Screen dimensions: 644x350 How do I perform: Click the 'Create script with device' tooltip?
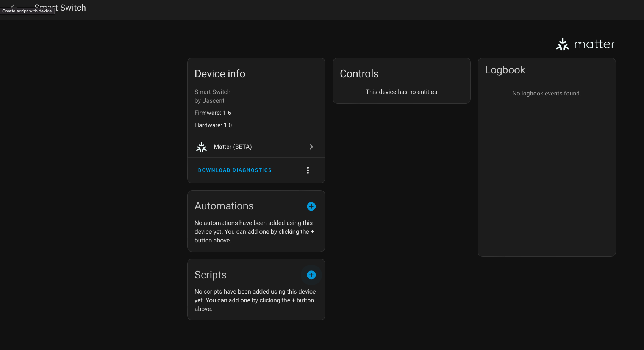(27, 11)
